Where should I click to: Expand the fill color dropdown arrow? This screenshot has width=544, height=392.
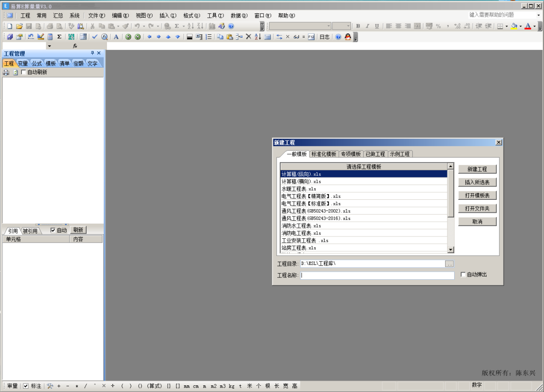520,26
